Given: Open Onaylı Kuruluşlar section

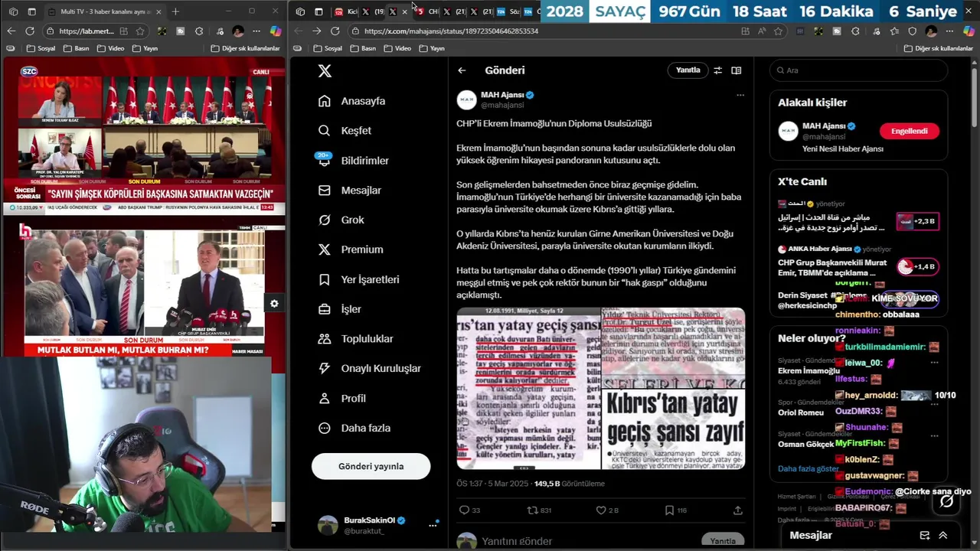Looking at the screenshot, I should (369, 369).
